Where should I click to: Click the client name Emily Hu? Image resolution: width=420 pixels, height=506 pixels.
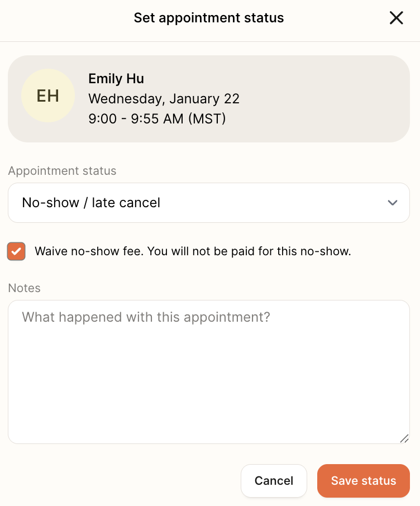(x=116, y=79)
